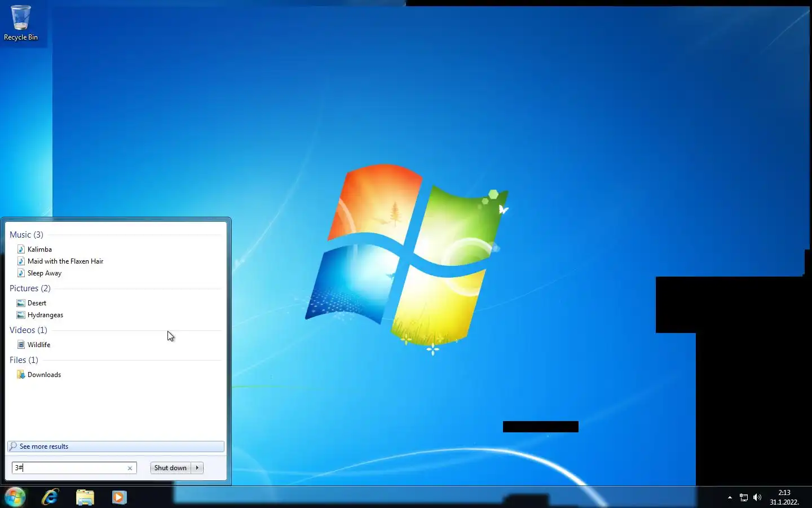Open the Wildlife video result

pos(39,345)
